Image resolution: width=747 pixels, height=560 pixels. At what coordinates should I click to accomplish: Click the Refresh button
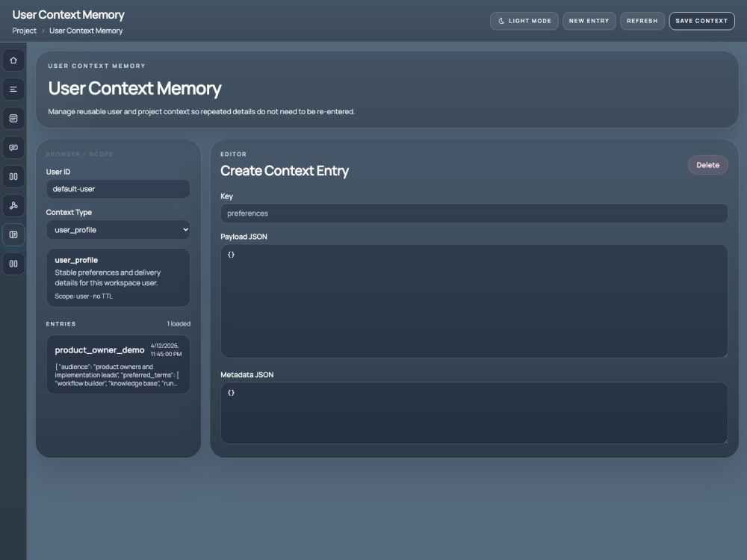642,21
